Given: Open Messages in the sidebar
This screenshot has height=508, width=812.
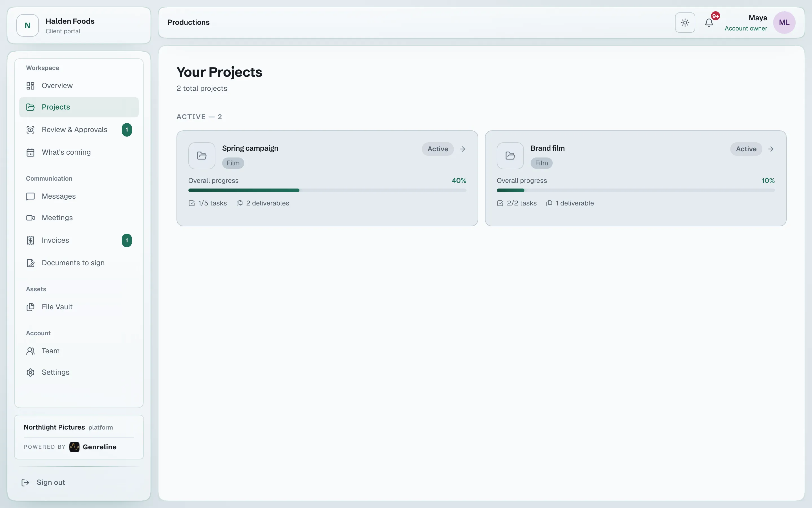Looking at the screenshot, I should tap(79, 196).
